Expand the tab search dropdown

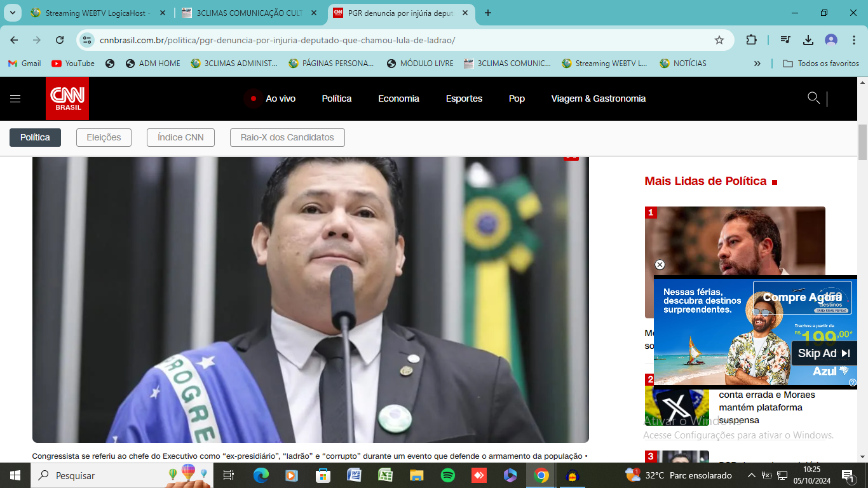12,13
